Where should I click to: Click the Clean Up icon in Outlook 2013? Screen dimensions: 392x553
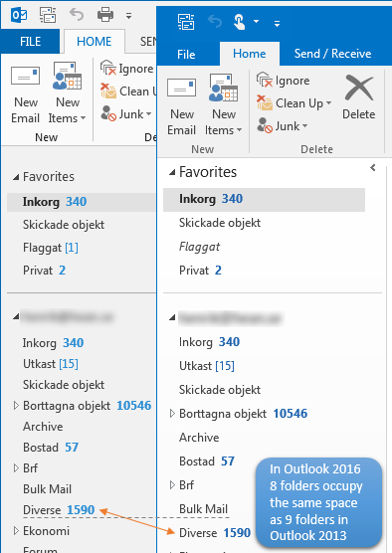pos(108,91)
